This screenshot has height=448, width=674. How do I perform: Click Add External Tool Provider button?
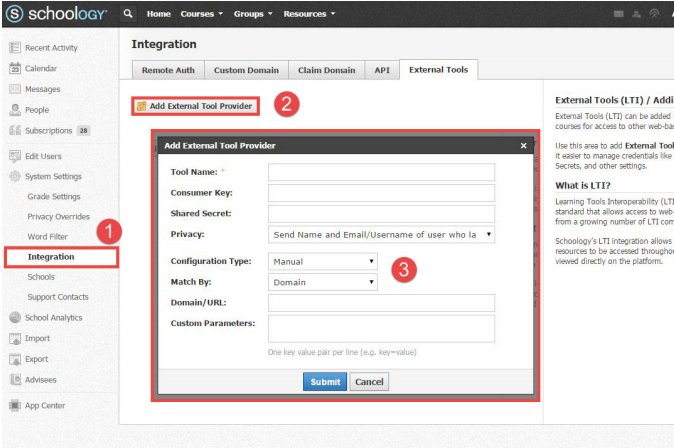[x=196, y=106]
